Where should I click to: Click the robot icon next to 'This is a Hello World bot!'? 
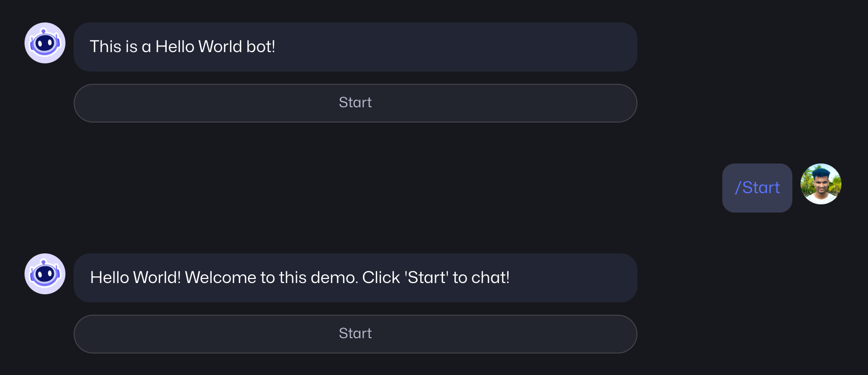click(x=45, y=43)
